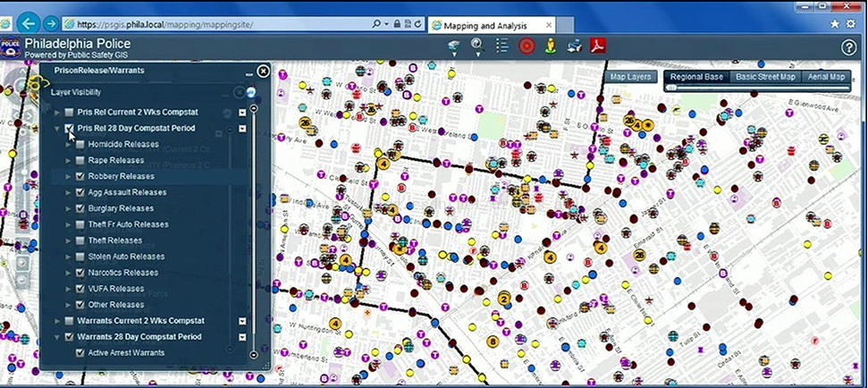Switch to the Aerial Map basemap
Image resolution: width=868 pixels, height=388 pixels.
tap(826, 78)
